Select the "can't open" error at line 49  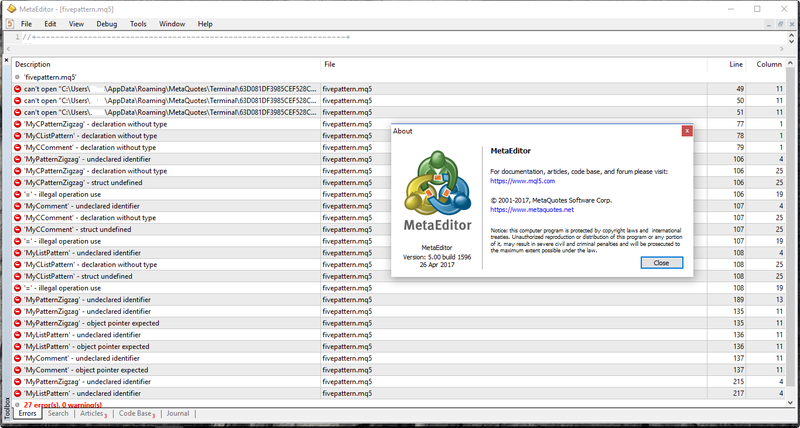[x=398, y=89]
